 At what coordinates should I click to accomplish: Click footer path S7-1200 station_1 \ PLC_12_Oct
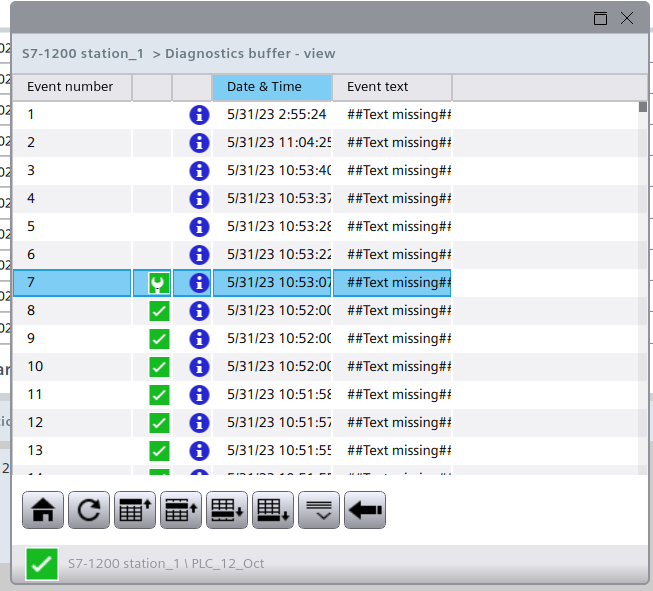click(x=166, y=564)
